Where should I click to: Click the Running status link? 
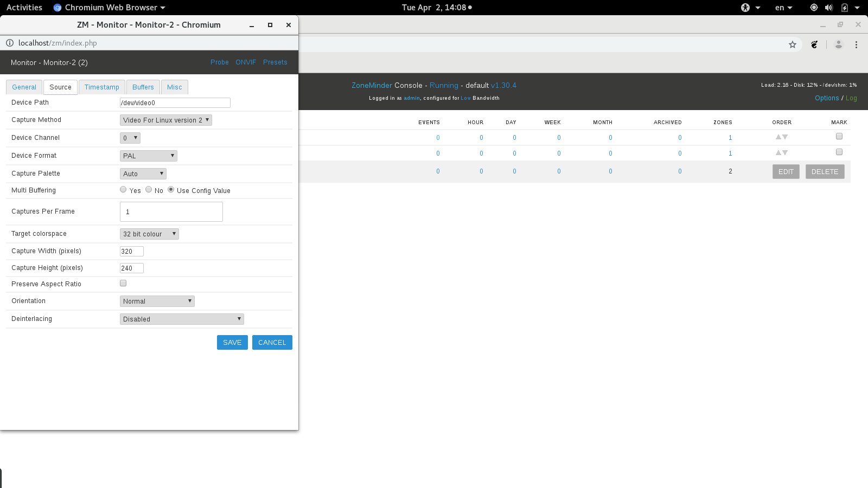click(x=444, y=86)
